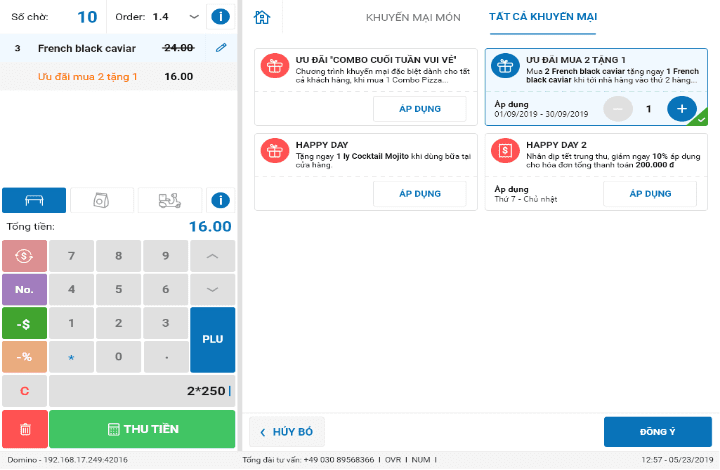This screenshot has width=720, height=470.
Task: Select the delivery scooter order type
Action: pos(170,200)
